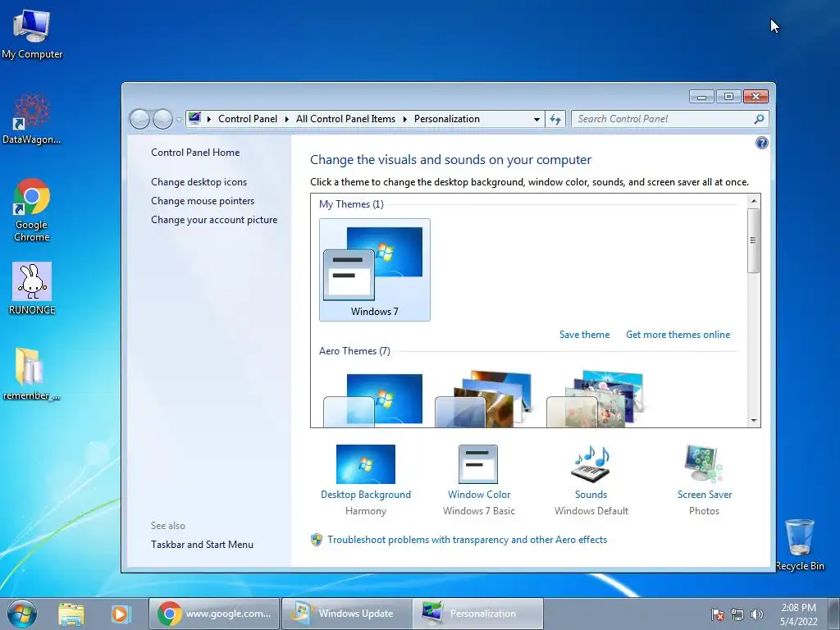Image resolution: width=840 pixels, height=630 pixels.
Task: Click the refresh button beside the address bar
Action: (555, 119)
